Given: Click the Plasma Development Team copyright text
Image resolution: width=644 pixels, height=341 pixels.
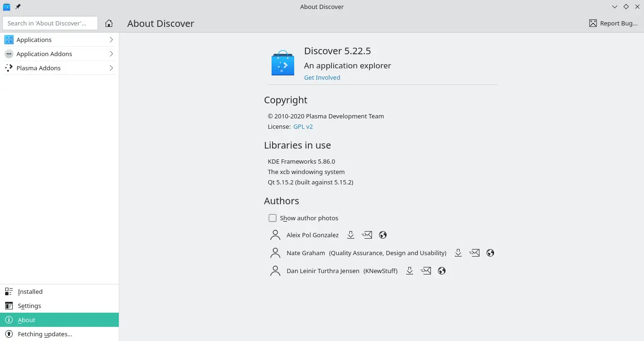Looking at the screenshot, I should pos(326,116).
